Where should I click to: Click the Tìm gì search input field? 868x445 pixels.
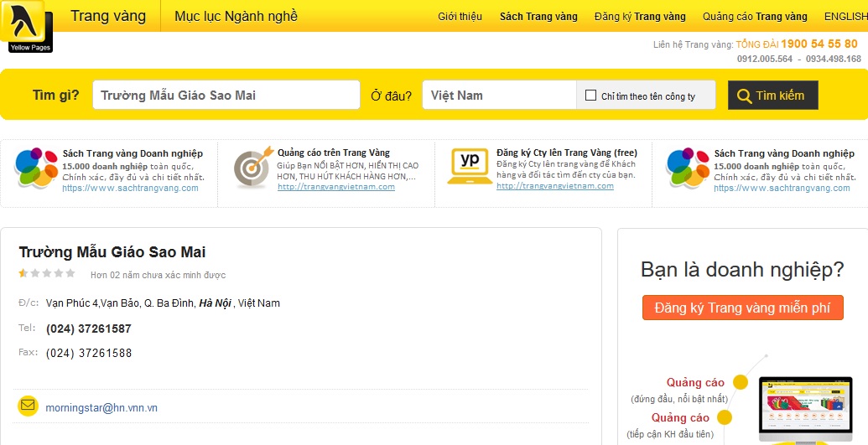(226, 95)
